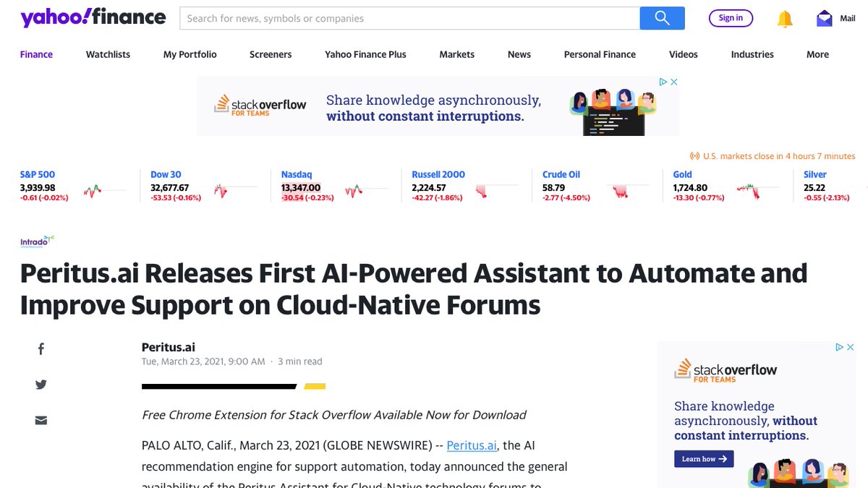Click the S&P 500 sparkline chart
Image resolution: width=868 pixels, height=488 pixels.
point(104,191)
